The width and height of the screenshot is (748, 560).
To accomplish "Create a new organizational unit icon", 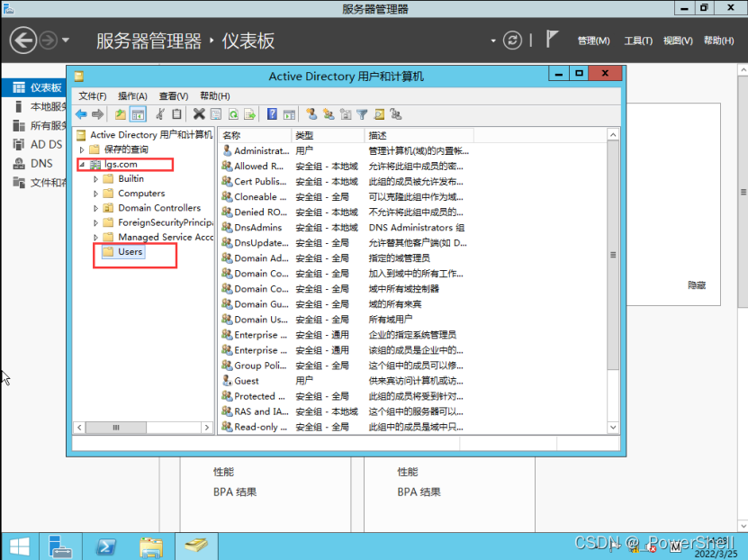I will click(346, 114).
